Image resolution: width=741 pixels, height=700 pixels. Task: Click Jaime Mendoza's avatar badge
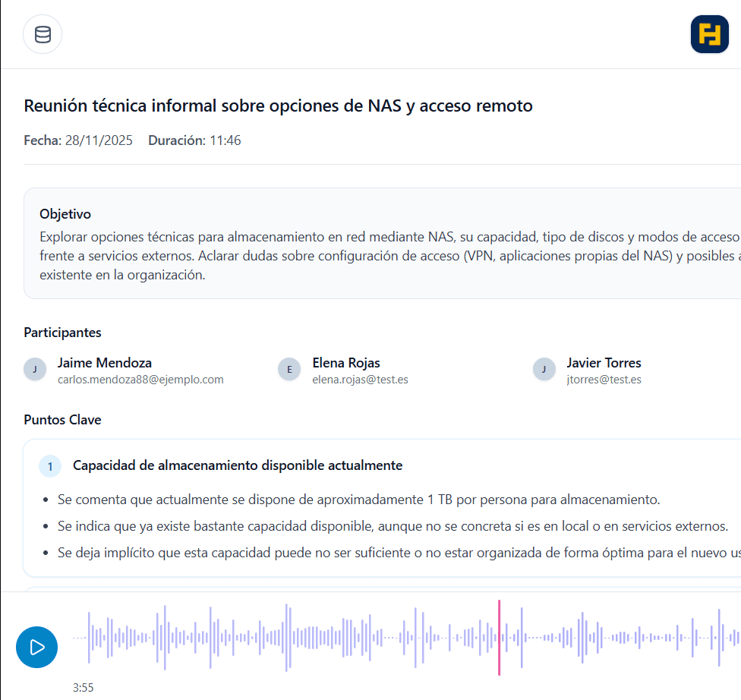(33, 370)
